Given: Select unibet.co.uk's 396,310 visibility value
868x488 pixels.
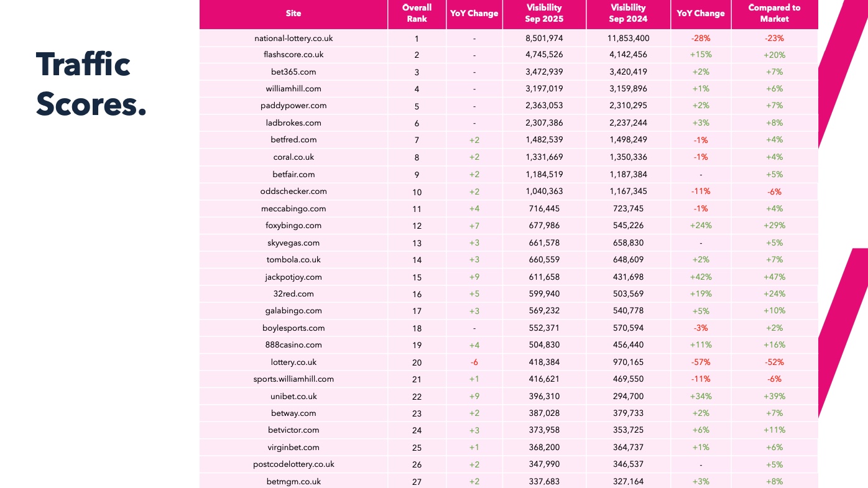Looking at the screenshot, I should pos(544,397).
